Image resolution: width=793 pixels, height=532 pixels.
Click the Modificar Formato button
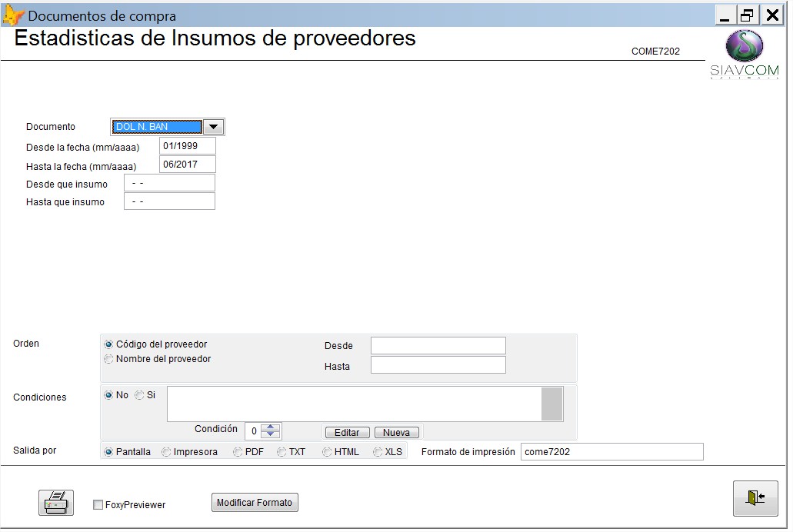tap(255, 503)
